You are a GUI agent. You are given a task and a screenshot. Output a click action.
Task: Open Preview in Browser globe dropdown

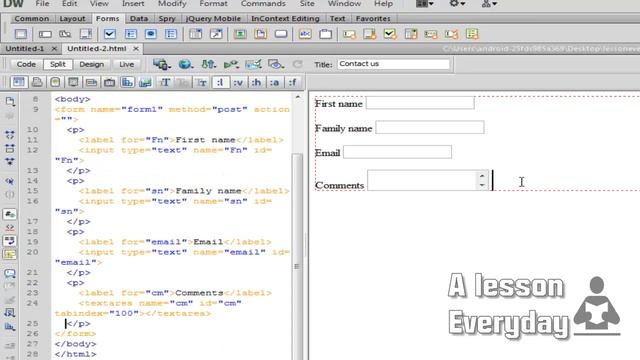click(186, 64)
